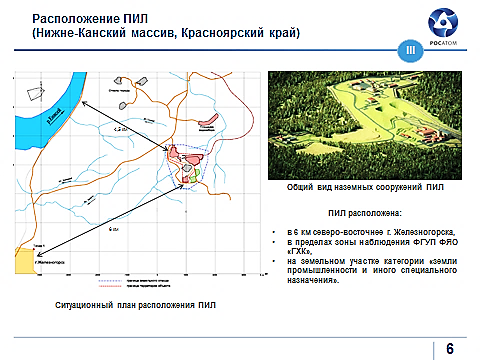
Task: Click the white outlined polygon at map top-left
Action: tap(35, 93)
